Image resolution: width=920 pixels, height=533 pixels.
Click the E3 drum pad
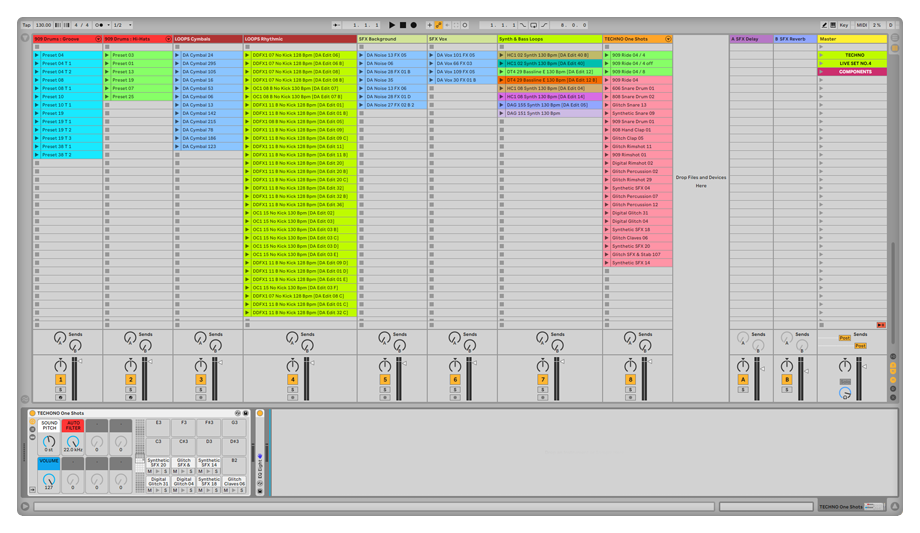click(x=158, y=427)
